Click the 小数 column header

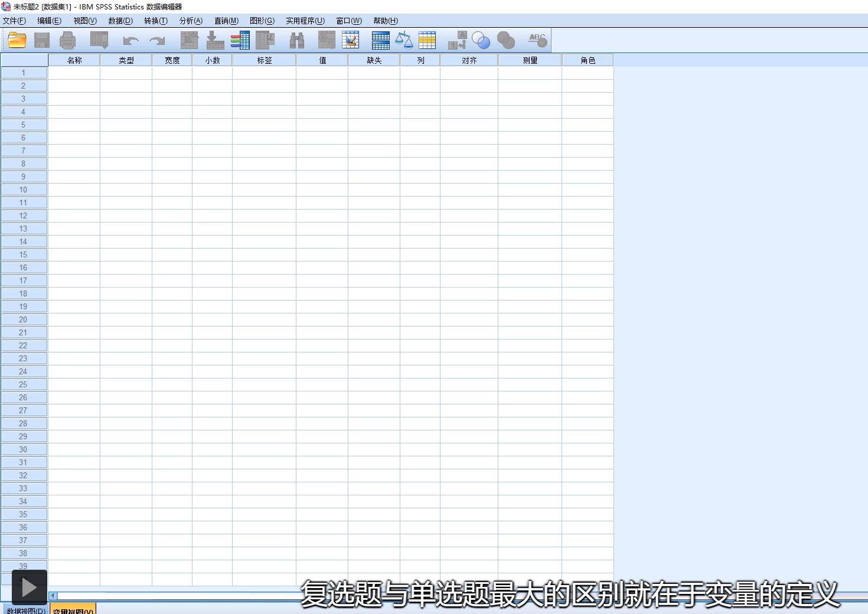tap(213, 60)
